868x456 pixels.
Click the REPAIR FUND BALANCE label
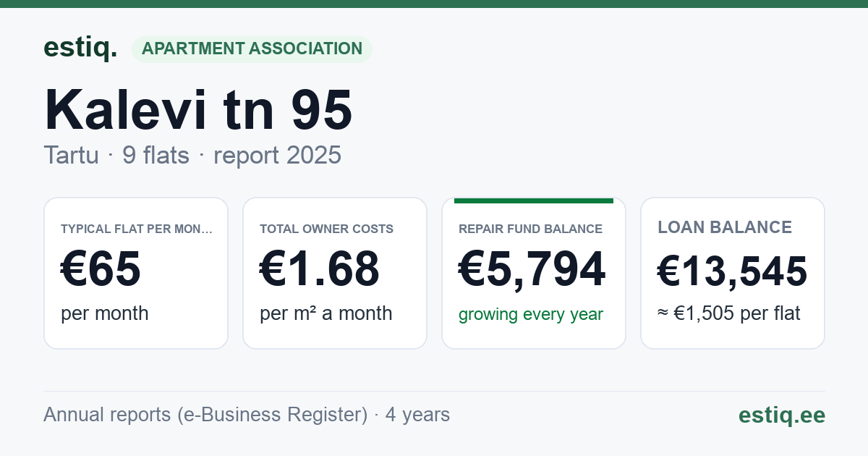pos(530,229)
